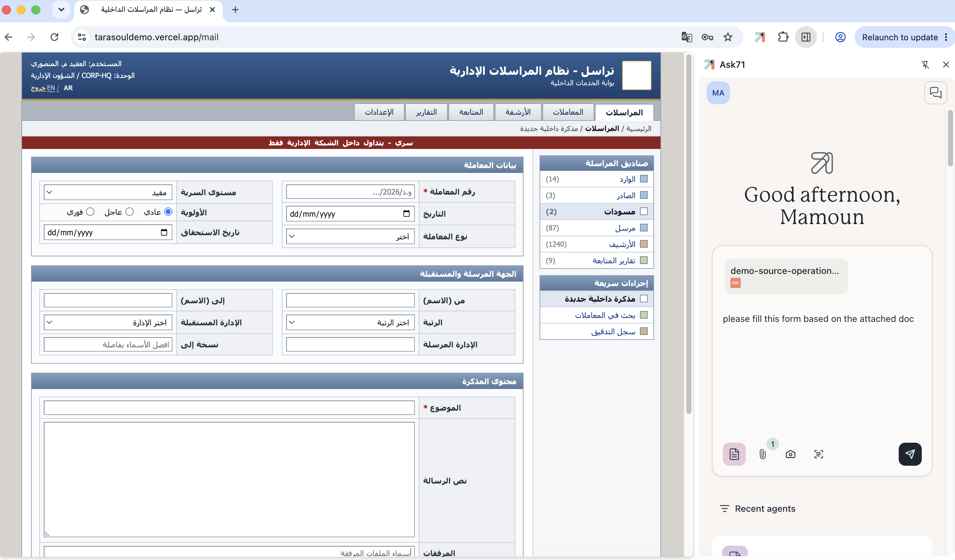Click the الموضوع subject input field

[229, 408]
